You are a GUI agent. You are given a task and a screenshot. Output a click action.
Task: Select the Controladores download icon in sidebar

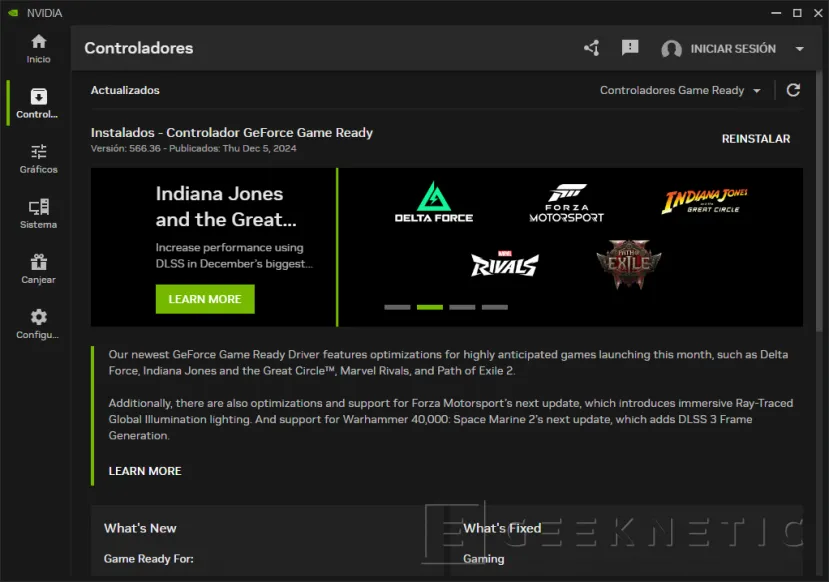pos(38,97)
